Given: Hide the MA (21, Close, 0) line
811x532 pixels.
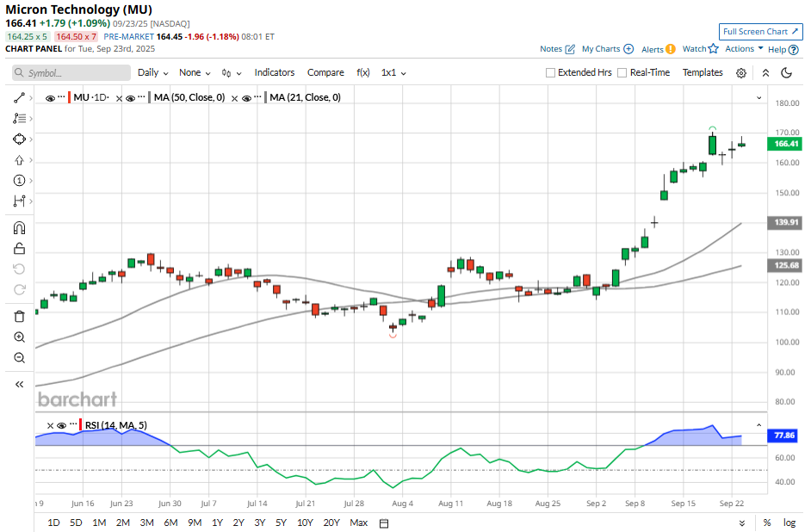Looking at the screenshot, I should tap(246, 98).
